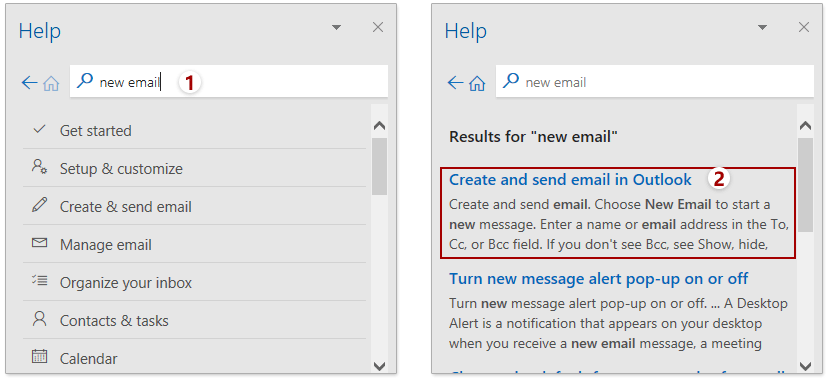Click Help title in right pane
The image size is (828, 378).
(x=466, y=31)
